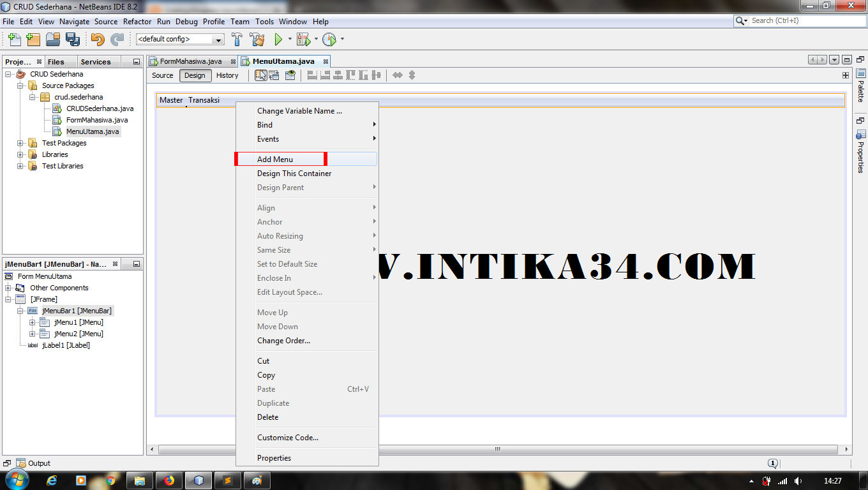Collapse the [JFrame] node in Navigator
This screenshot has height=490, width=868.
click(9, 299)
